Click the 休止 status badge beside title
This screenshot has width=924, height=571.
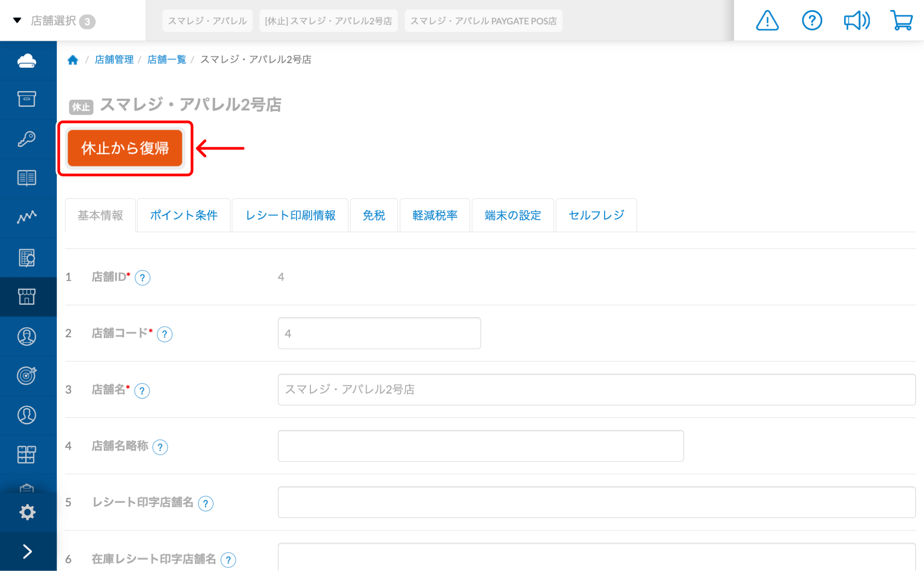click(81, 107)
